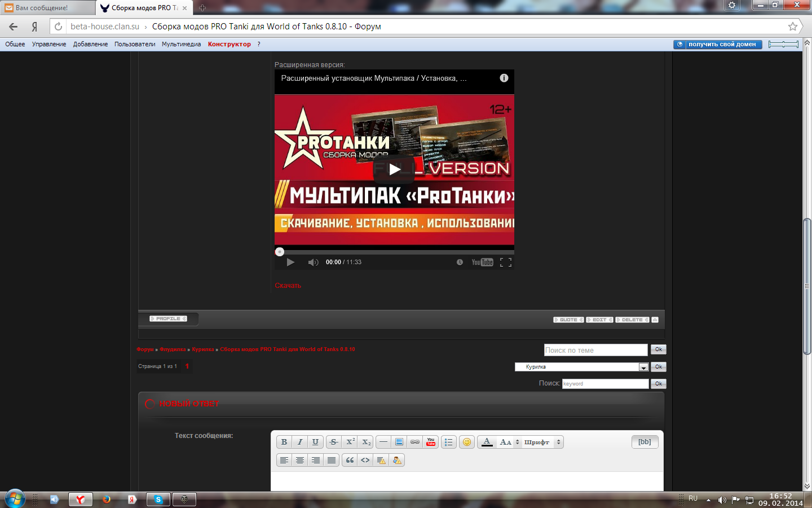Bookmark page with star icon
812x508 pixels.
point(793,27)
